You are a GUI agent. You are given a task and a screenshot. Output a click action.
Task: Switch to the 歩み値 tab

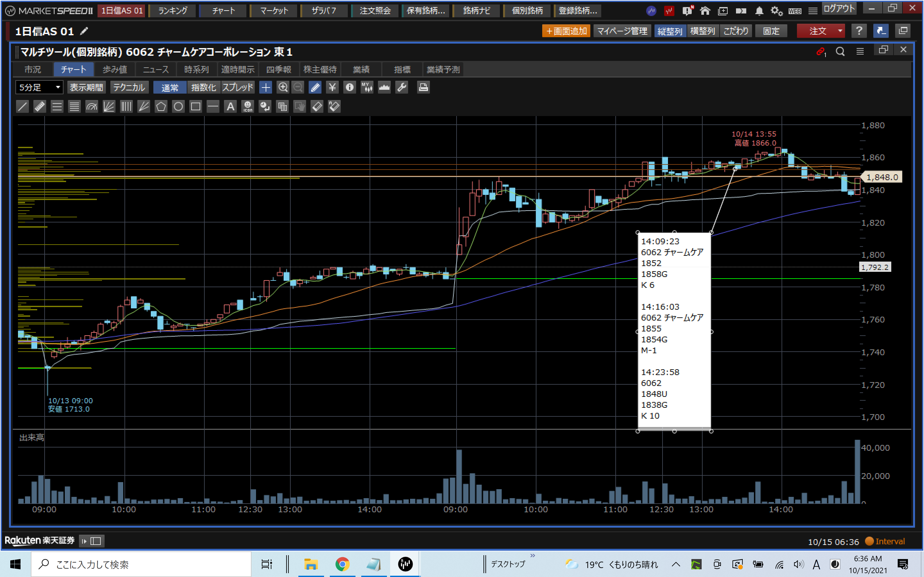[115, 70]
